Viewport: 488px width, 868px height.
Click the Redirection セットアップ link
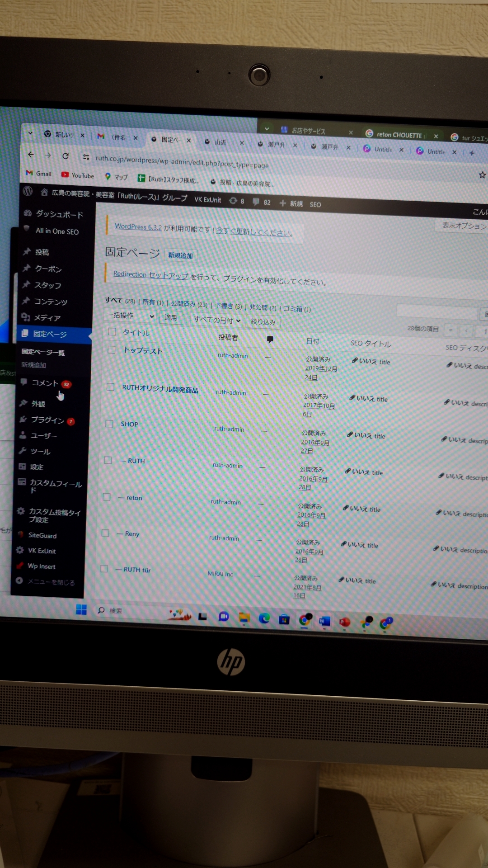151,275
